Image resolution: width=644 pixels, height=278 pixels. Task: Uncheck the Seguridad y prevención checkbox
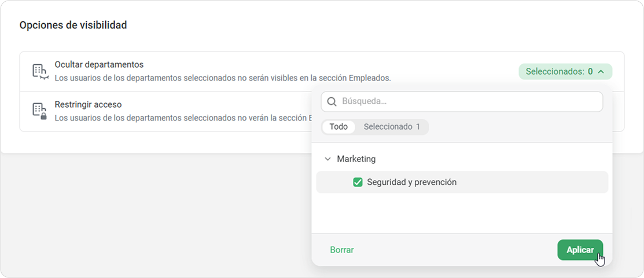(358, 182)
